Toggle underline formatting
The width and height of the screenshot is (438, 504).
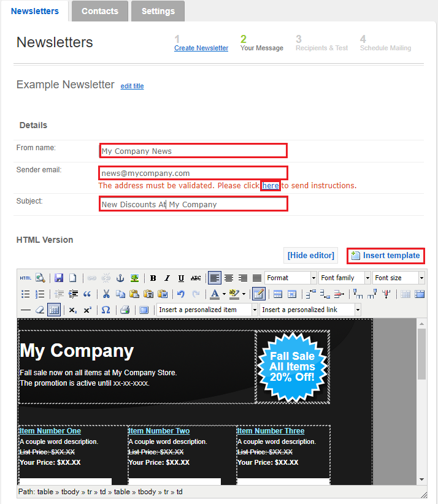coord(181,278)
